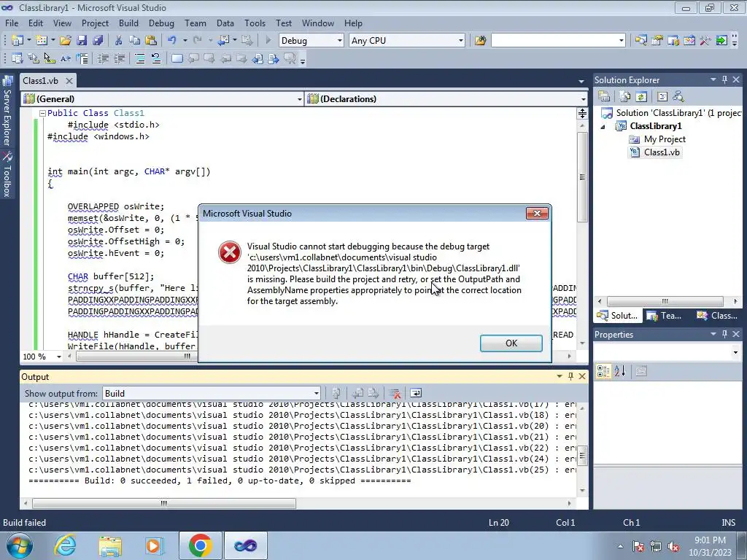747x560 pixels.
Task: Toggle auto-hide pin on Output window
Action: point(570,376)
